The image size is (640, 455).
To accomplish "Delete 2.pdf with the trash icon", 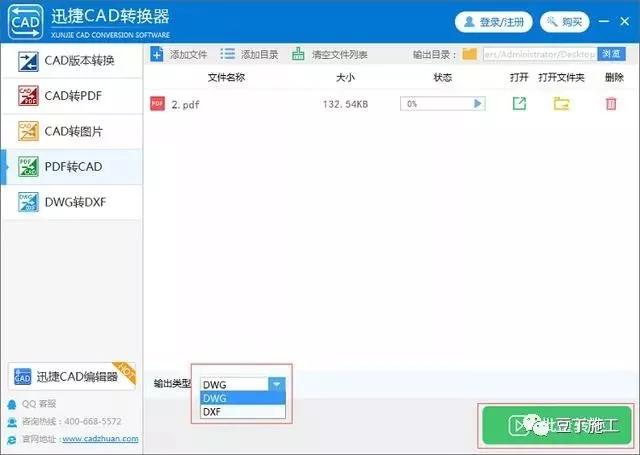I will coord(611,104).
